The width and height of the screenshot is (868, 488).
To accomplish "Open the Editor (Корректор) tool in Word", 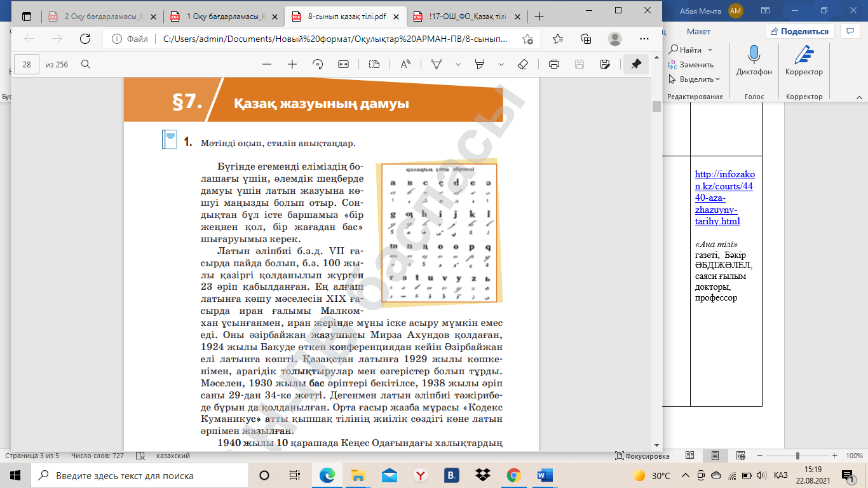I will [804, 55].
